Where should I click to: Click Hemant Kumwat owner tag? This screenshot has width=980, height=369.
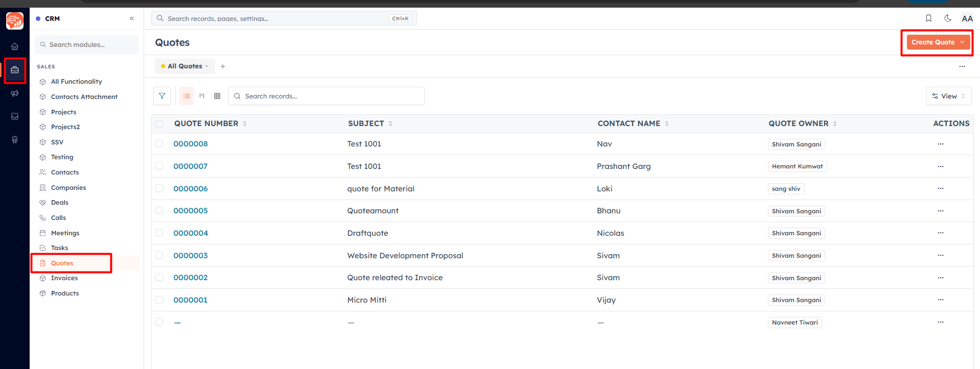tap(797, 166)
